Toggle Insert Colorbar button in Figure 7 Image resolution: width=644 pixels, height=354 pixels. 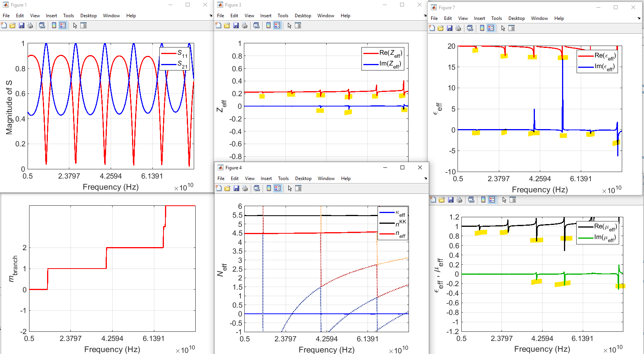(482, 28)
